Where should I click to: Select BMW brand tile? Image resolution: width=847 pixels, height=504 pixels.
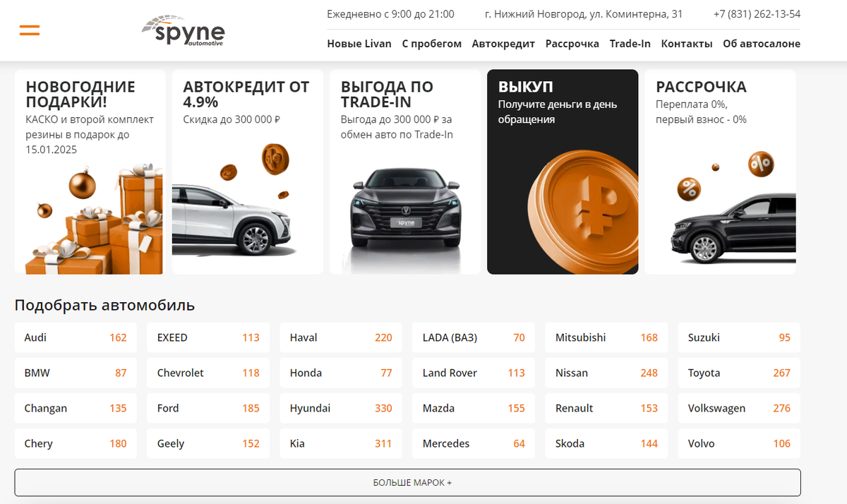pyautogui.click(x=76, y=373)
